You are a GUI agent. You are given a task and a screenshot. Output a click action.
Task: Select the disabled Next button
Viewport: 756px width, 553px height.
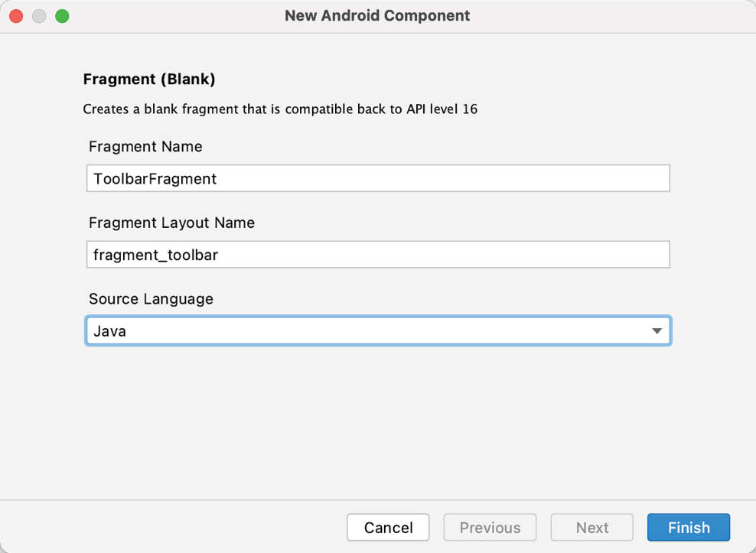pyautogui.click(x=592, y=528)
